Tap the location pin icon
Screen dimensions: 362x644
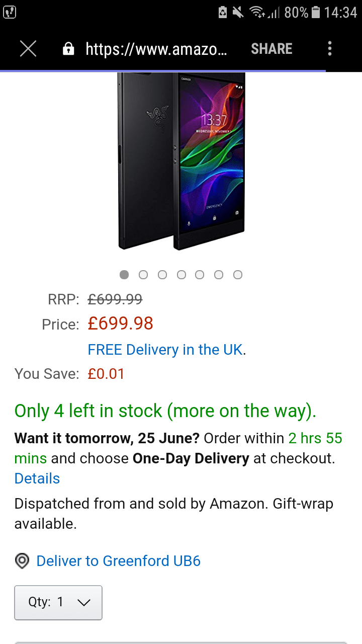(22, 561)
